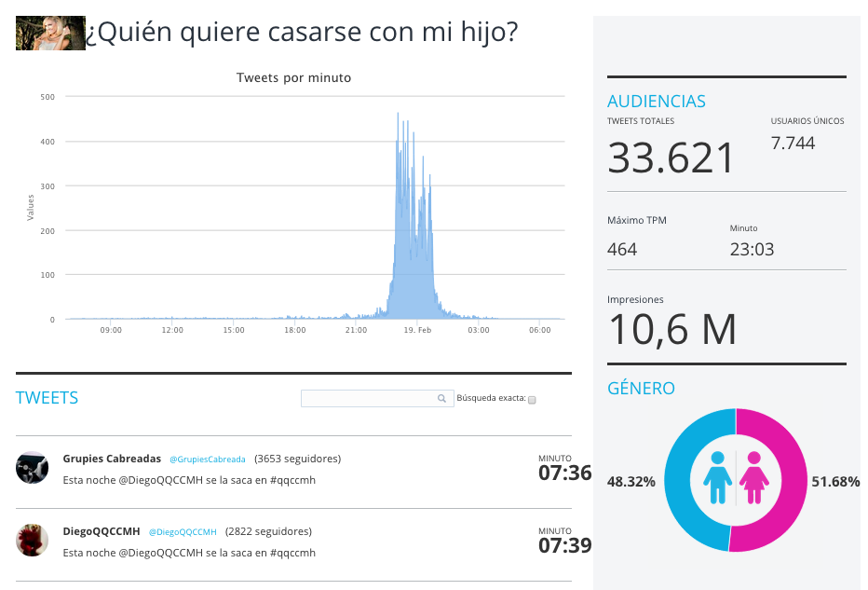Click the '(3653 seguidores)' follower count
This screenshot has height=590, width=868.
[298, 459]
